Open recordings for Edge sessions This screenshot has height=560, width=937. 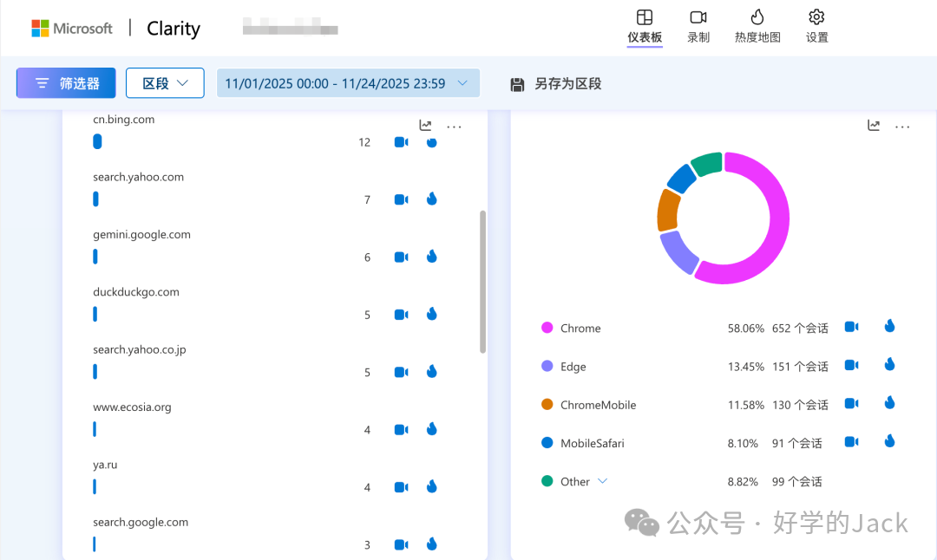[x=852, y=365]
